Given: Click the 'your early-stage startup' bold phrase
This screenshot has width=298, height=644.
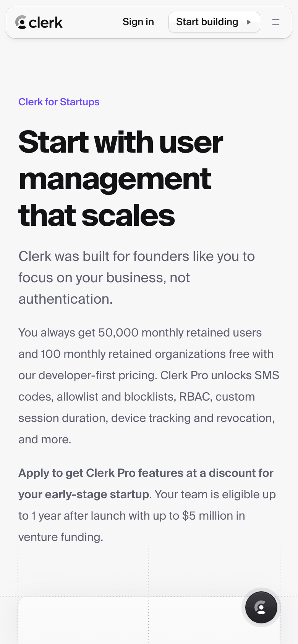Looking at the screenshot, I should pos(84,494).
